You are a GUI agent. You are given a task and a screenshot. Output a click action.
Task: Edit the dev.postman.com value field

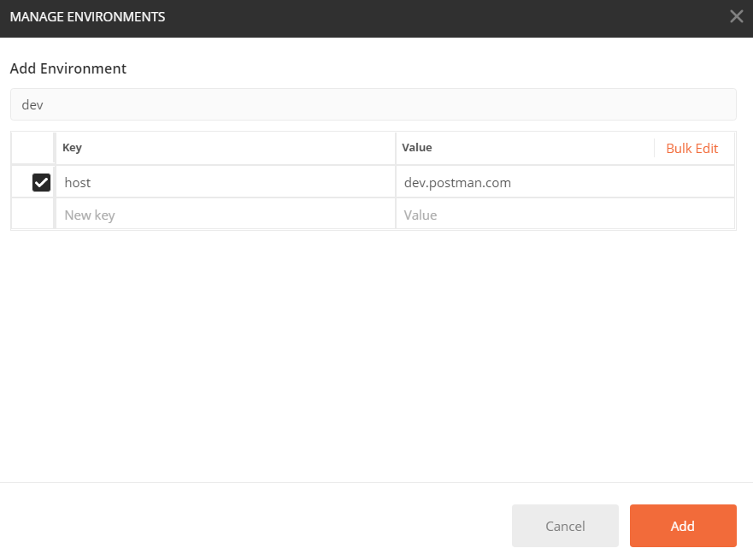[x=564, y=182]
